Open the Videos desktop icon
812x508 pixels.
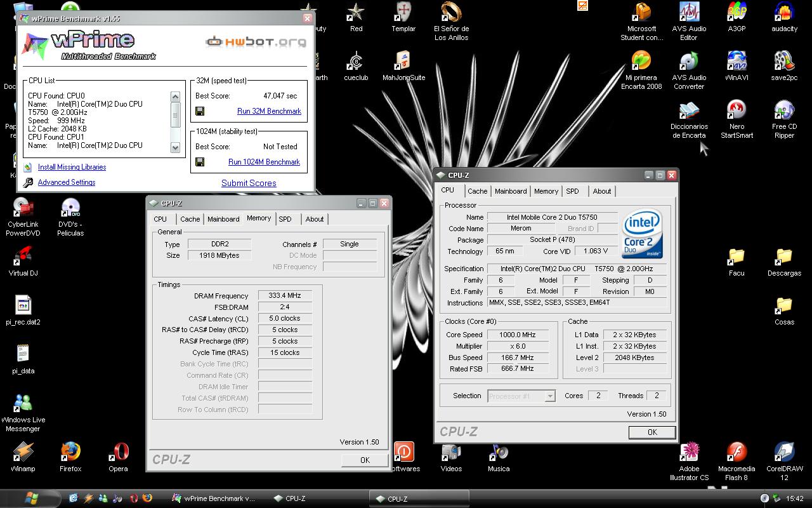click(x=451, y=457)
